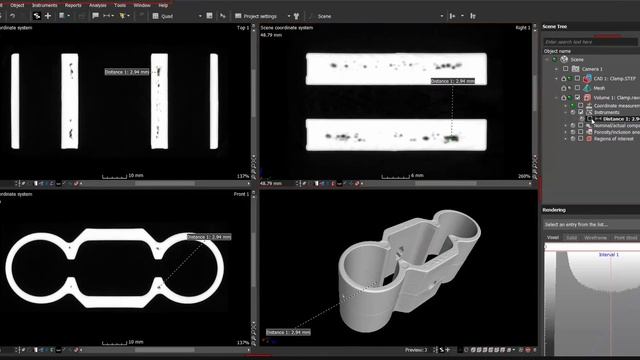Select the crosshair plus tool icon

(x=48, y=16)
